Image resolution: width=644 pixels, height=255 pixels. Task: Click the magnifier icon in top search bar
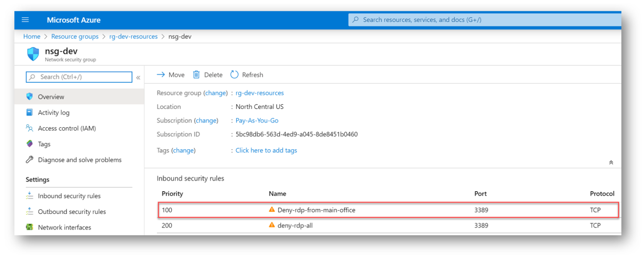point(356,20)
